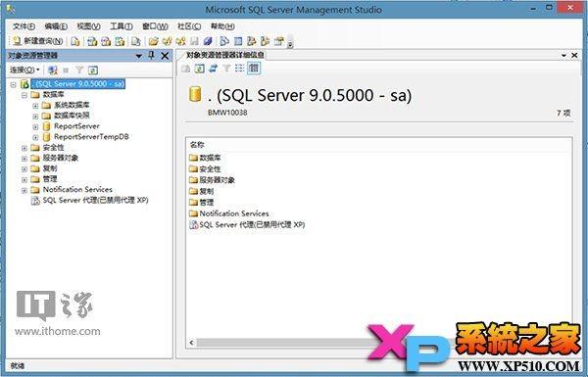This screenshot has height=377, width=588.
Task: Expand the ReportServer database node
Action: 35,126
